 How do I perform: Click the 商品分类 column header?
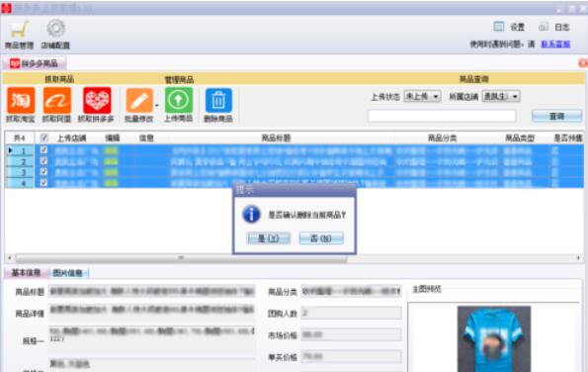point(443,139)
